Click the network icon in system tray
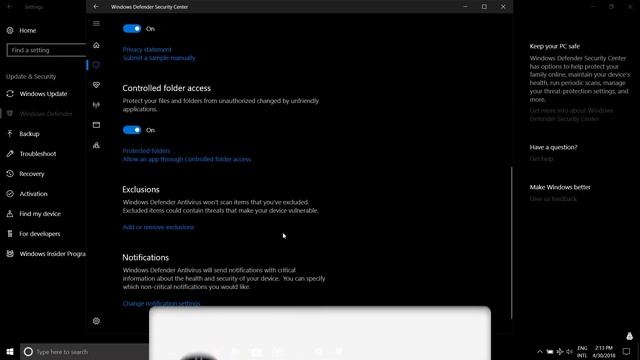Screen dimensions: 640x360 click(560, 351)
